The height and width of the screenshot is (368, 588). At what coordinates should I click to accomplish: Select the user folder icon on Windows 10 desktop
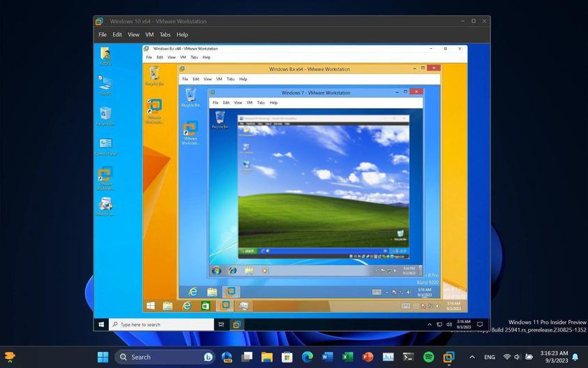105,57
